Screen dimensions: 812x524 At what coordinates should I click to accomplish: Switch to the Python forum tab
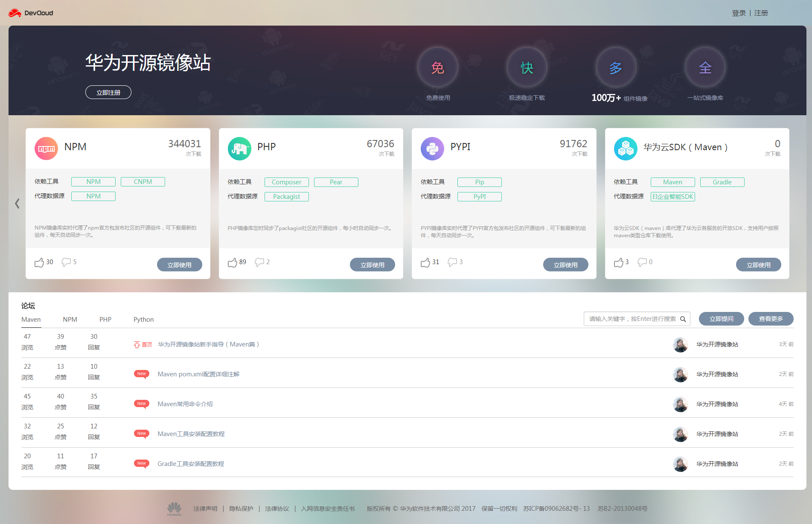pyautogui.click(x=143, y=319)
